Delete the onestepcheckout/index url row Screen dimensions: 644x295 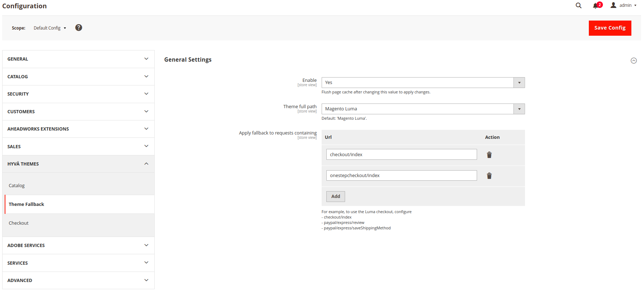tap(489, 176)
